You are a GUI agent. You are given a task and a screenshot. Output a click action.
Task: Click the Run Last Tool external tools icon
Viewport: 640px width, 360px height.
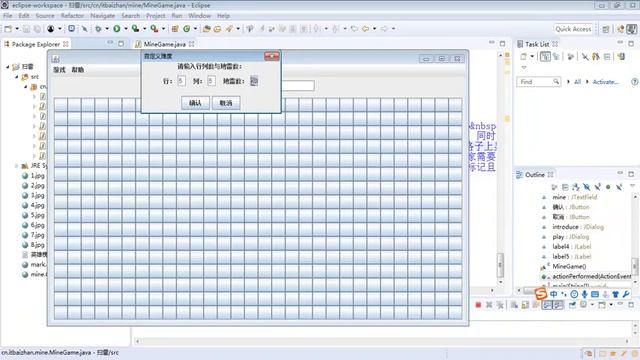(154, 29)
